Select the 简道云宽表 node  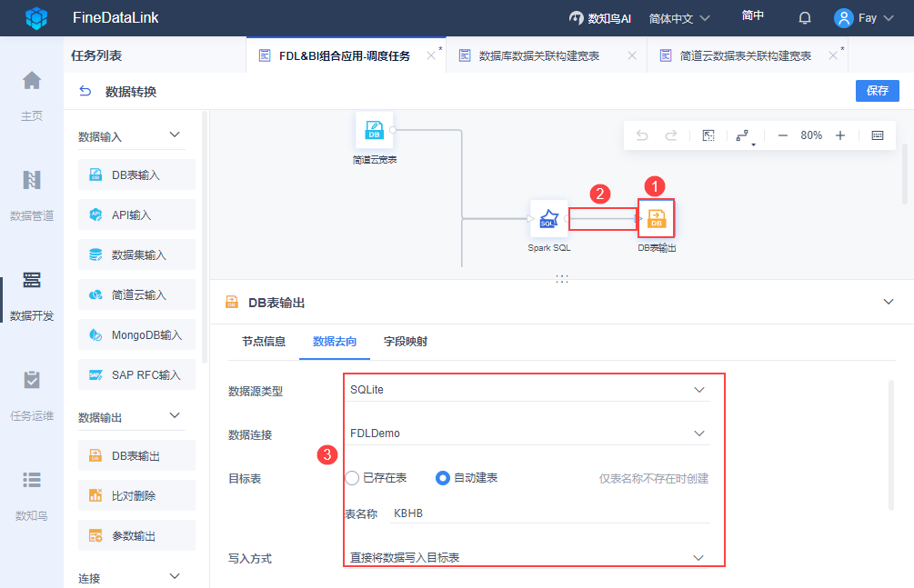(x=374, y=130)
